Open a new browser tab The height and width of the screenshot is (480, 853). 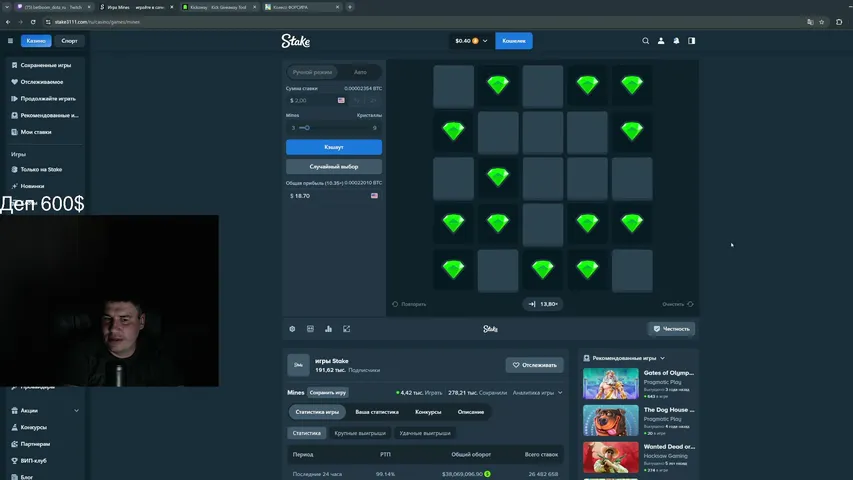[x=350, y=7]
